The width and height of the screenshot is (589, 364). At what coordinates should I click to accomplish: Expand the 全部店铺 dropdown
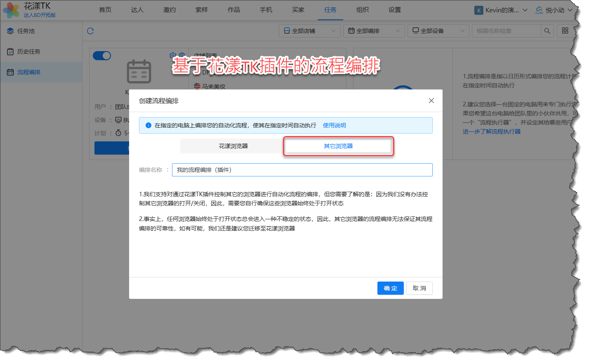click(309, 31)
